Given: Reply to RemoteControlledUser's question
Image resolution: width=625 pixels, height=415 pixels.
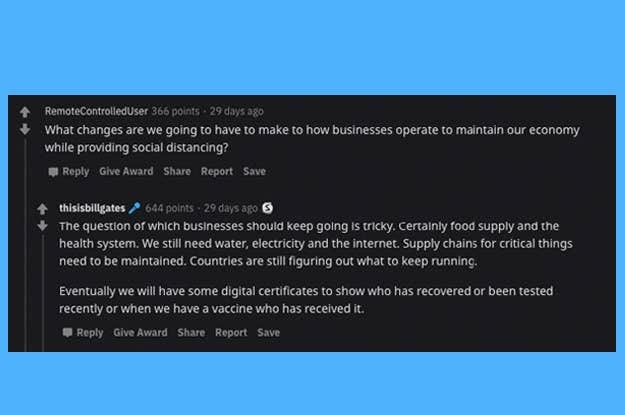Looking at the screenshot, I should (69, 171).
